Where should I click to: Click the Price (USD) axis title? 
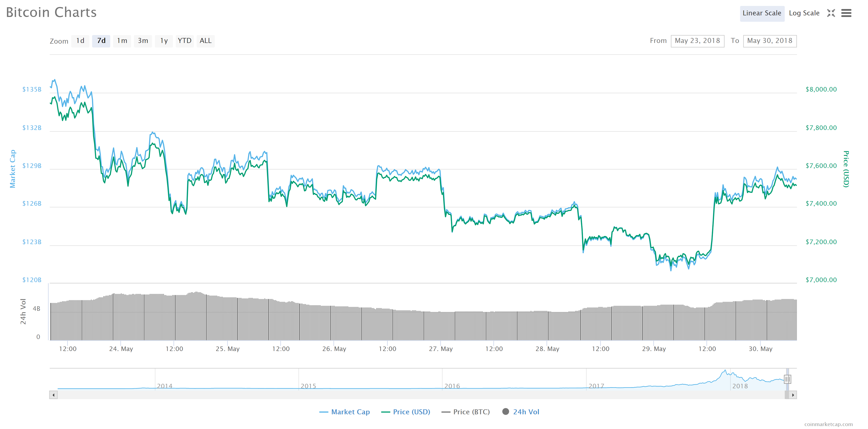tap(846, 169)
